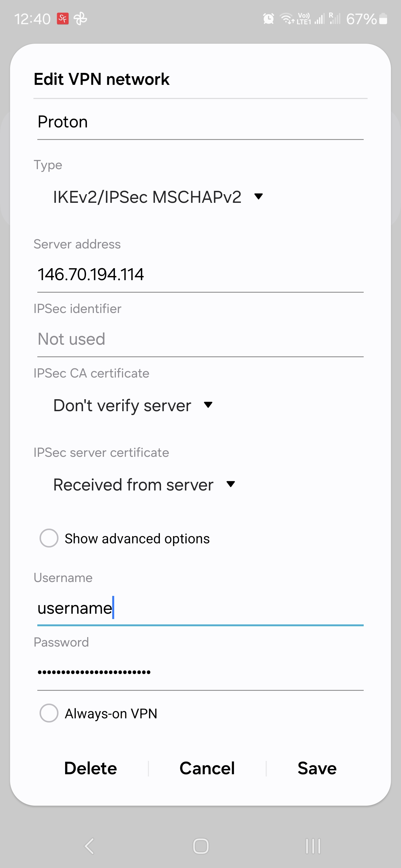Save the VPN network settings
Screen dimensions: 401x868
pos(317,768)
